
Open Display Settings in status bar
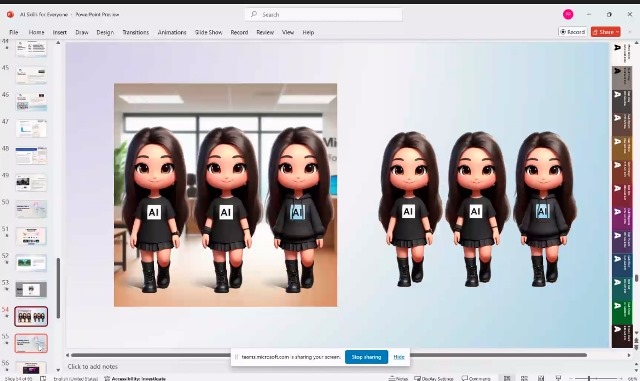(x=434, y=379)
